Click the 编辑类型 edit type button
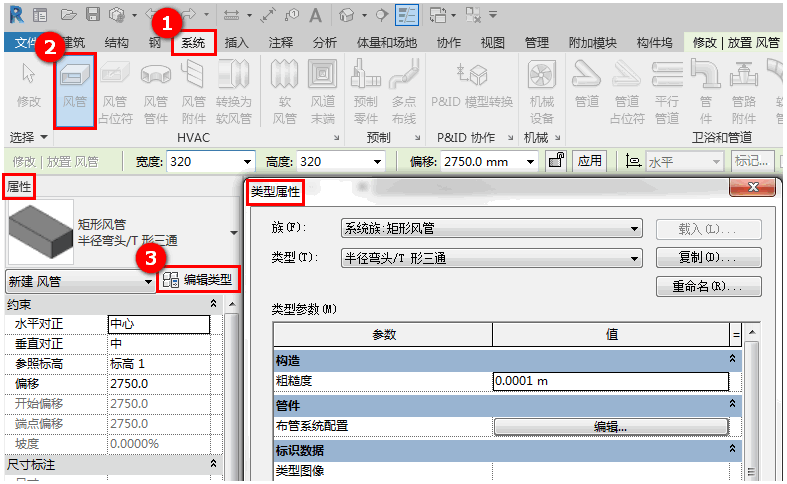The height and width of the screenshot is (484, 787). [x=199, y=280]
